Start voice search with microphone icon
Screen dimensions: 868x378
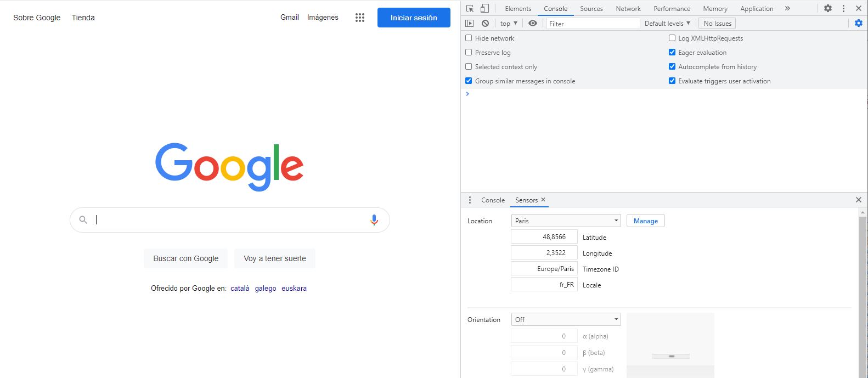(374, 220)
